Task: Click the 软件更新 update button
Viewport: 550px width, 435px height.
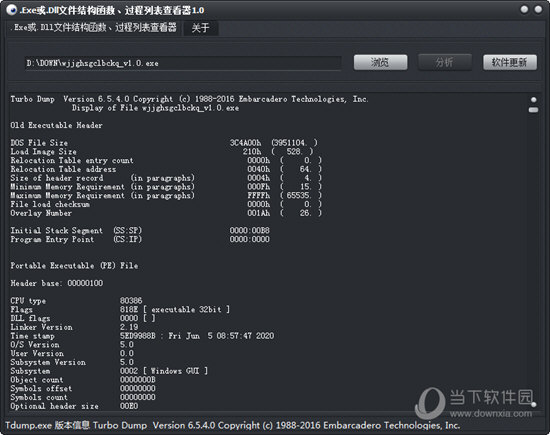Action: tap(509, 62)
